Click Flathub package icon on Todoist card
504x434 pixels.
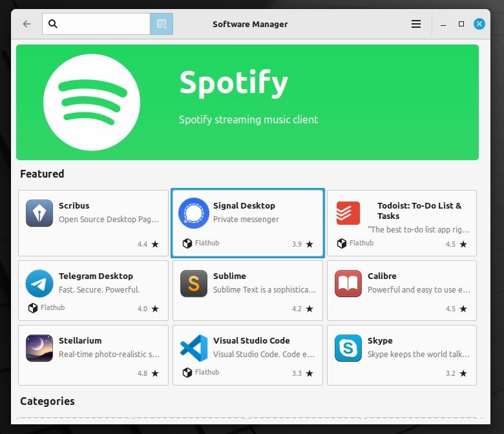coord(341,243)
